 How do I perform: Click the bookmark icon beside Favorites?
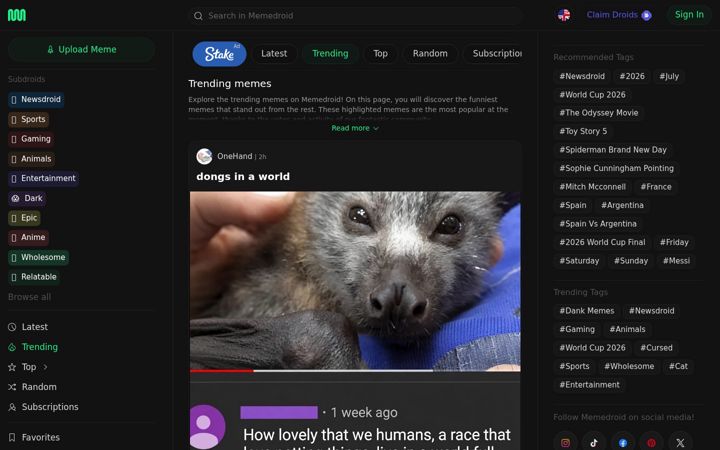coord(12,437)
